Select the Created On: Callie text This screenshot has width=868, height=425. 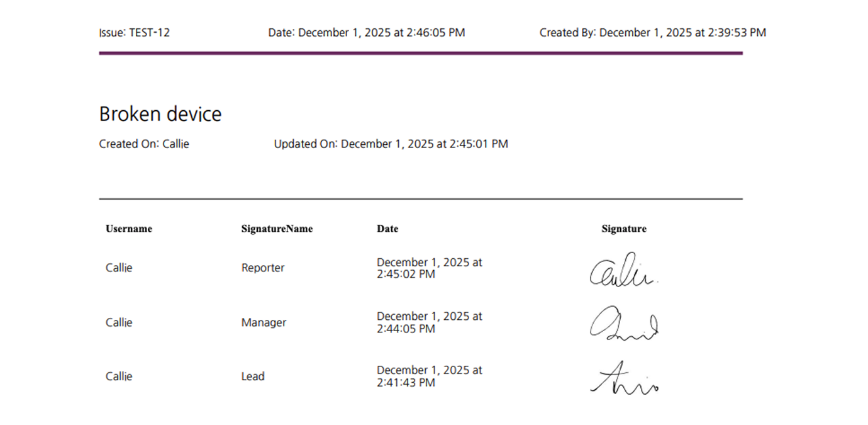pos(144,144)
